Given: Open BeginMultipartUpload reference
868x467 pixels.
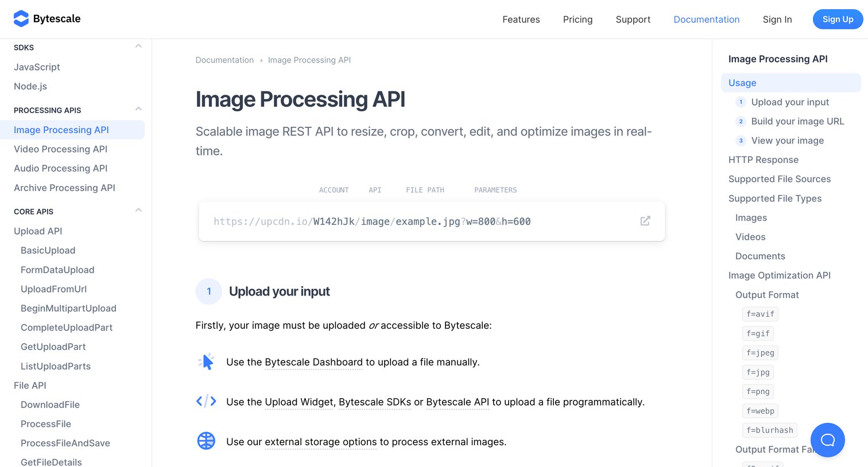Looking at the screenshot, I should click(x=68, y=308).
